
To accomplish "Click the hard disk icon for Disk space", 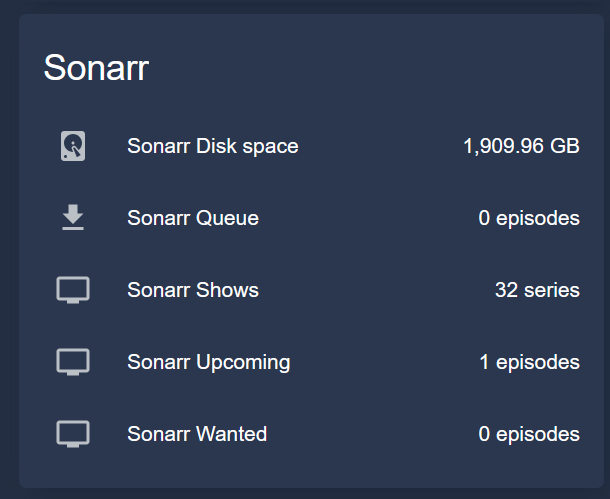I will (73, 146).
